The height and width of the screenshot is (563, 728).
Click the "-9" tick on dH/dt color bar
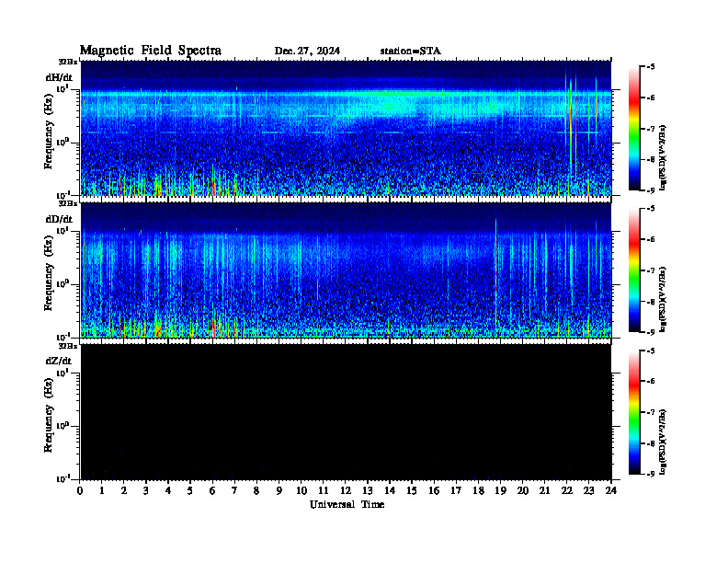click(651, 190)
